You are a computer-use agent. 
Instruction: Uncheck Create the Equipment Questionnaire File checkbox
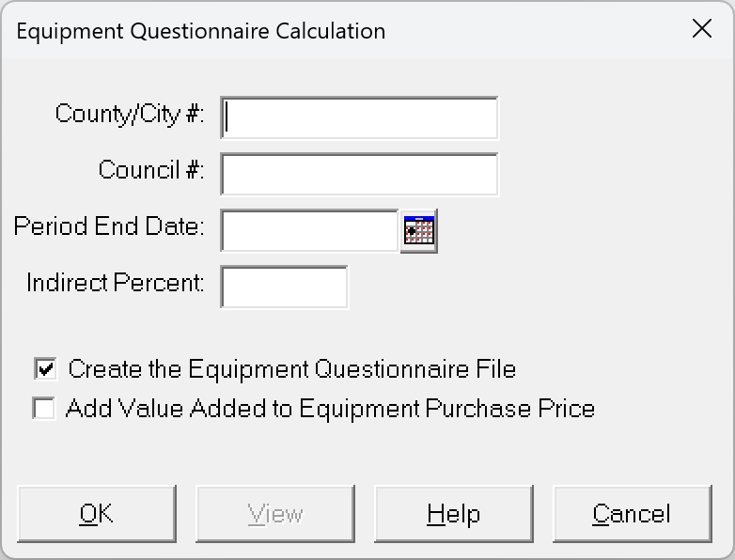click(x=44, y=368)
